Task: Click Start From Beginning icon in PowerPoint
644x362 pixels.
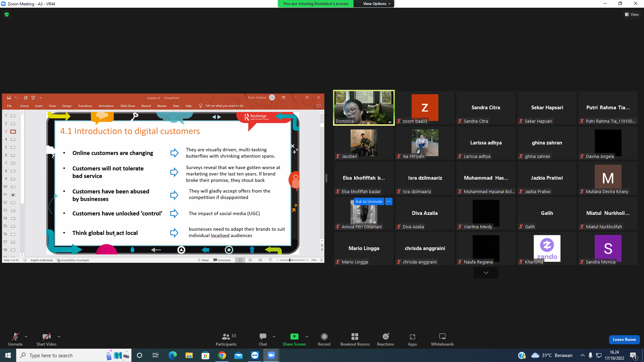Action: pos(33,98)
